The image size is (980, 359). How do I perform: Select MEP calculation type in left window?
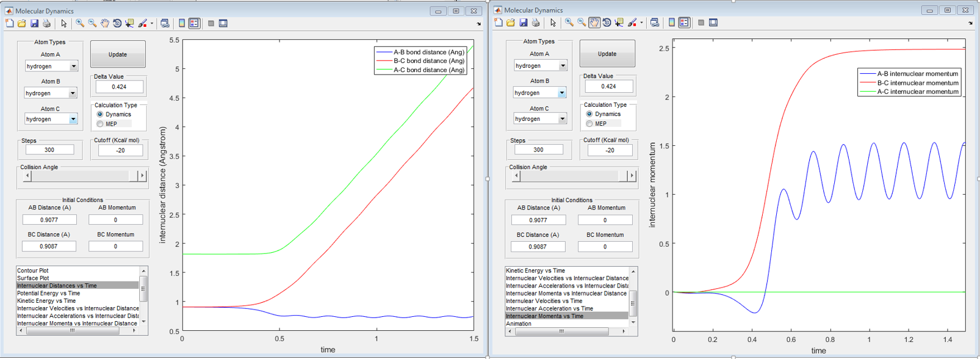(x=101, y=124)
